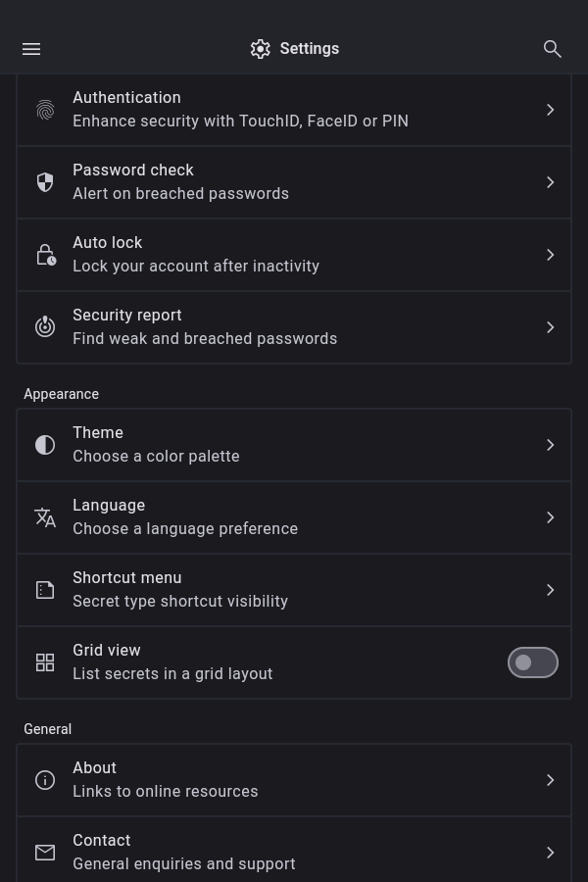Click the Security report radar icon

[x=45, y=327]
